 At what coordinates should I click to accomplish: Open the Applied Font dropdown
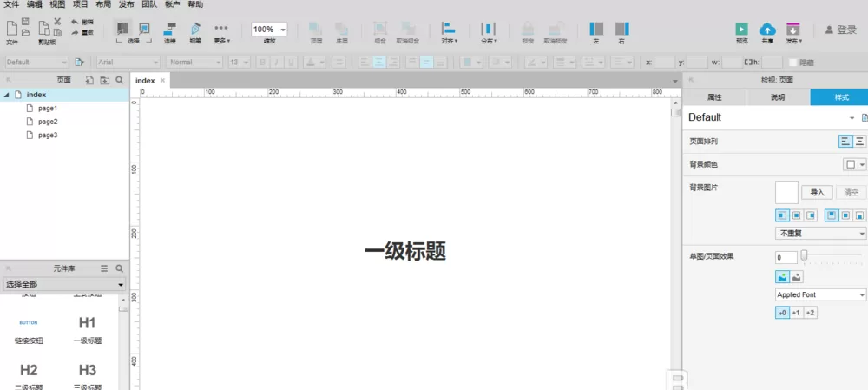coord(820,294)
